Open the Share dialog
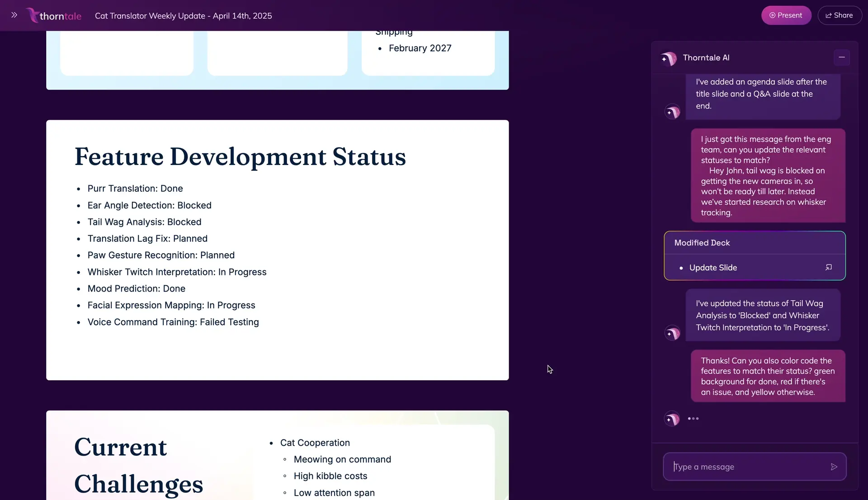868x500 pixels. 840,15
